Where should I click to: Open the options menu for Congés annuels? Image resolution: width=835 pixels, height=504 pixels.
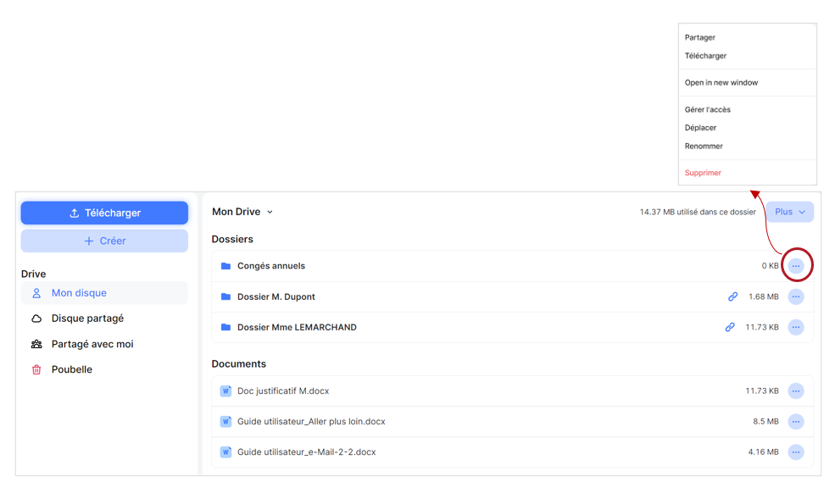[x=796, y=266]
